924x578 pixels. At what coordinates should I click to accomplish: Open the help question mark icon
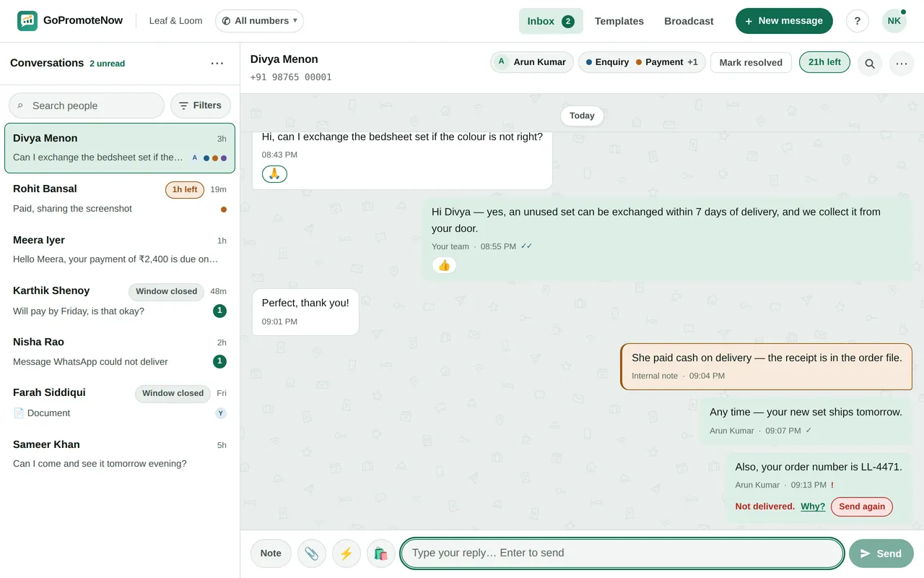(x=858, y=21)
